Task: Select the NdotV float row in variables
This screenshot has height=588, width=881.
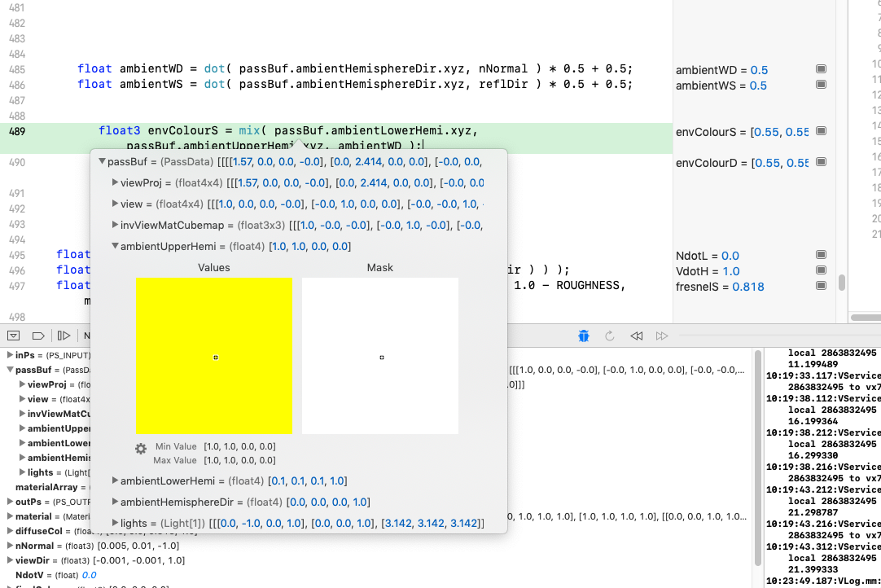Action: pyautogui.click(x=55, y=575)
